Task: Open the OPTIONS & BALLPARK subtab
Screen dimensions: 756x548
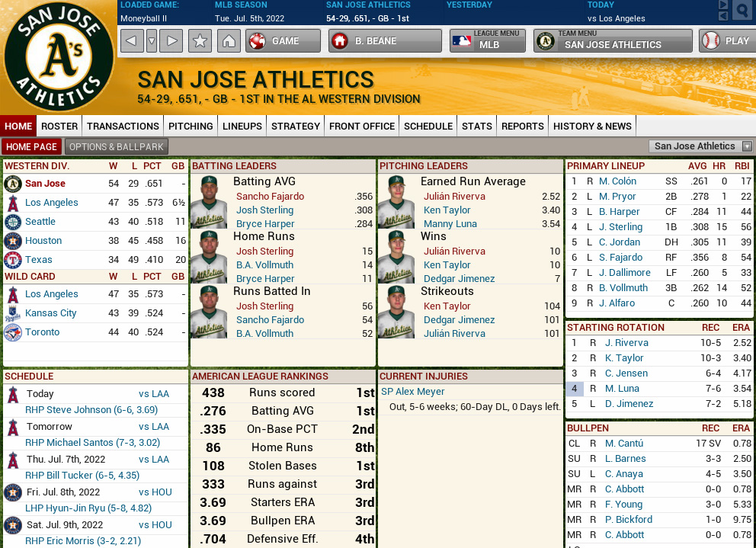Action: 116,146
